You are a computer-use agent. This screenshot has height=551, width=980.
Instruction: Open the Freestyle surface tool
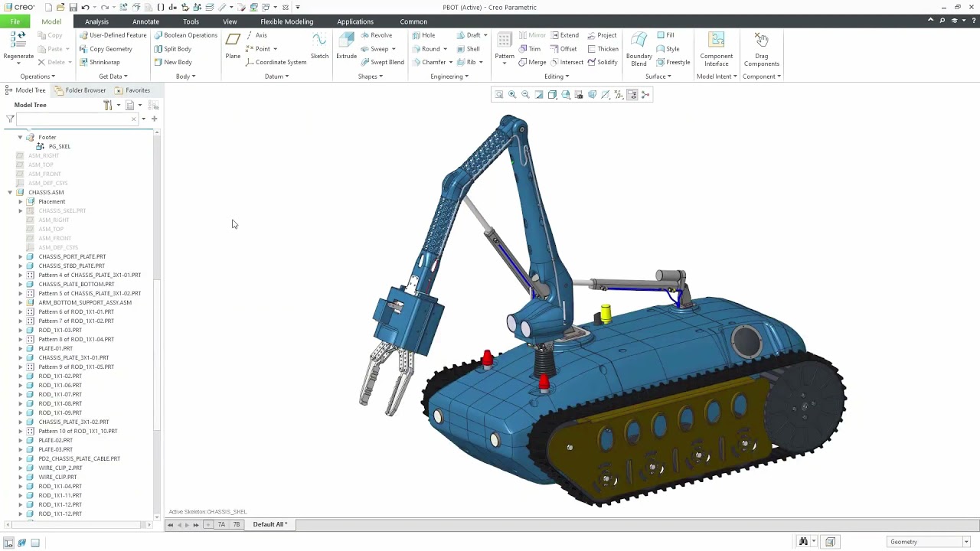click(x=673, y=62)
